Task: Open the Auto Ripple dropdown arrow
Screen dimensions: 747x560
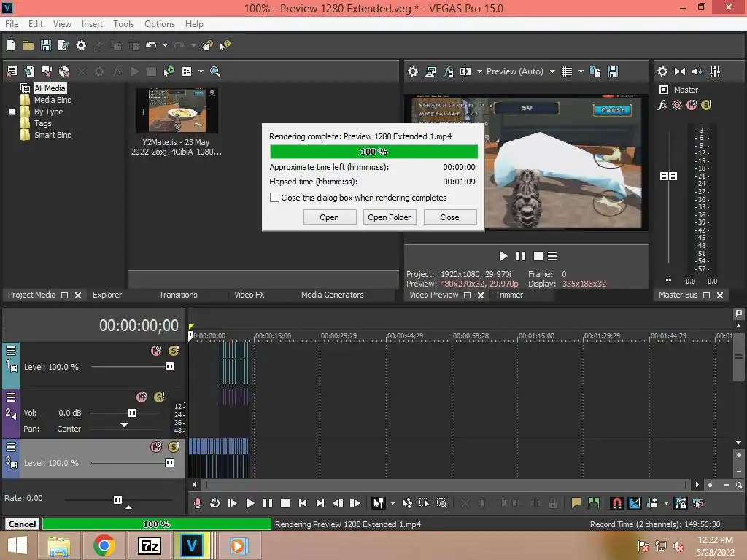Action: point(666,503)
